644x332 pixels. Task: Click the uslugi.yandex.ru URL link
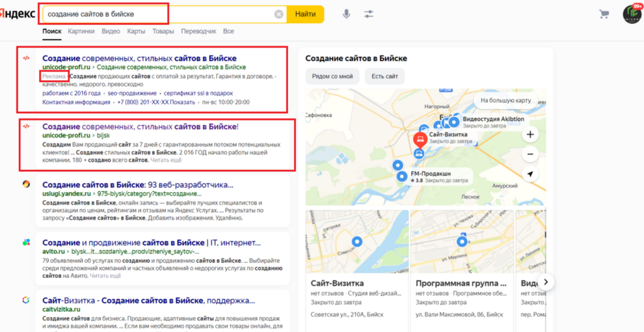click(66, 193)
